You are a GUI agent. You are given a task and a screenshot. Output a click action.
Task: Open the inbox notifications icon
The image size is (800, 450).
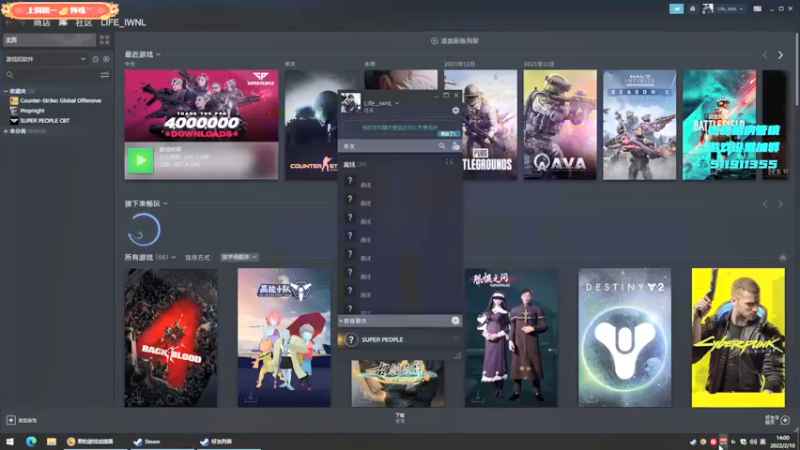click(x=692, y=9)
